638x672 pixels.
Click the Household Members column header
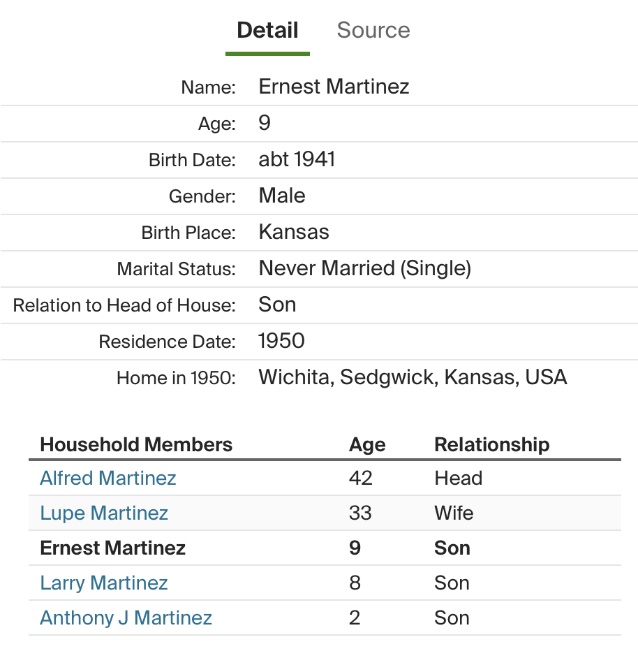click(136, 444)
